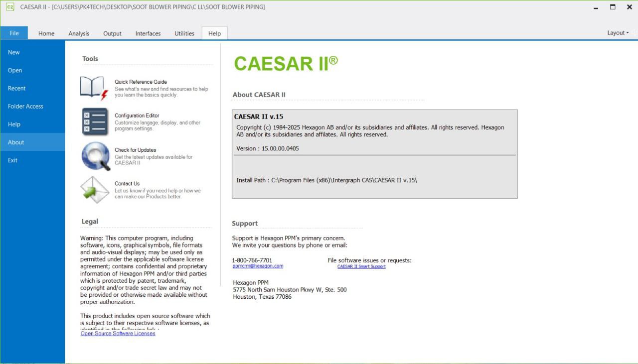Open Folder Access in the sidebar
The width and height of the screenshot is (638, 364).
coord(25,106)
